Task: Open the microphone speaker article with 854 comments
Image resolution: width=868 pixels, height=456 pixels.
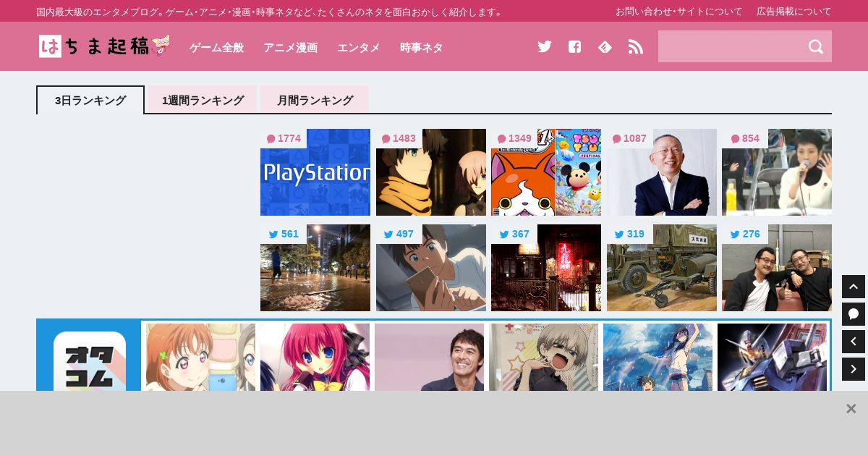Action: tap(777, 172)
